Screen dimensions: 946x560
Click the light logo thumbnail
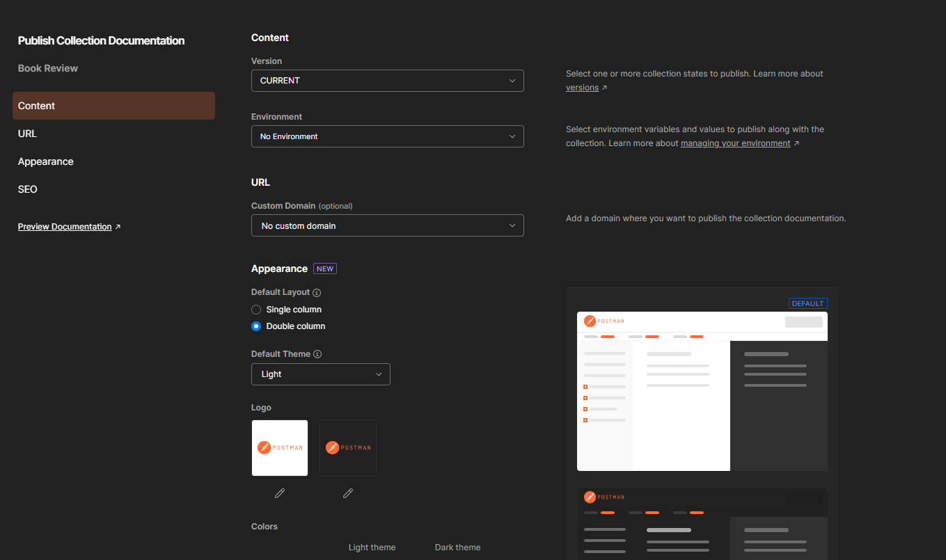click(x=280, y=448)
